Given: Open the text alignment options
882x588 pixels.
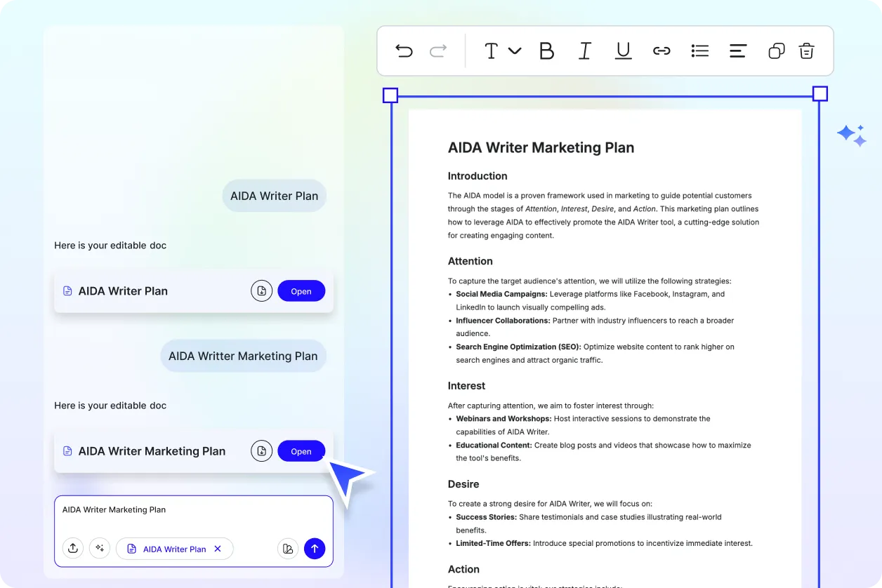Looking at the screenshot, I should pyautogui.click(x=737, y=51).
